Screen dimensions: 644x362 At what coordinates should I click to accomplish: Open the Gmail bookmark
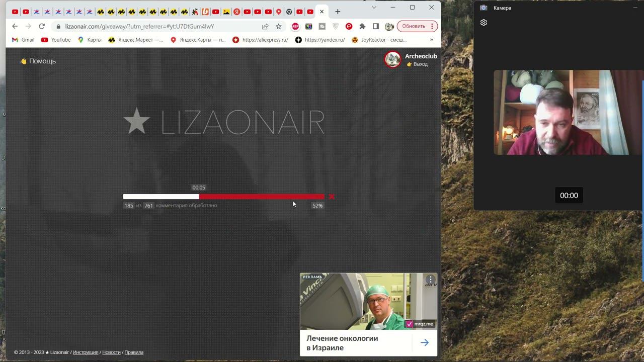(23, 40)
